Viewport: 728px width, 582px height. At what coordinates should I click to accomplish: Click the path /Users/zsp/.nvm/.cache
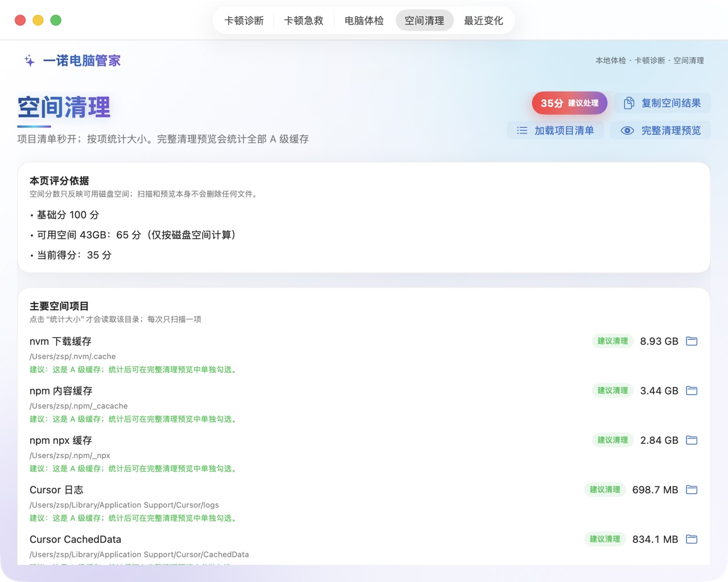click(73, 356)
